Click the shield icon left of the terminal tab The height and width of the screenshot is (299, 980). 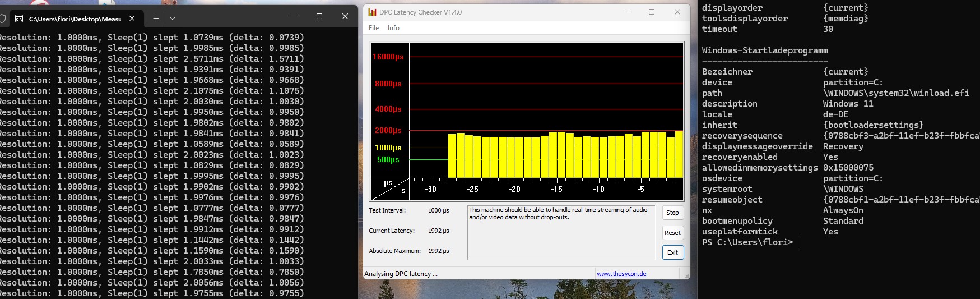coord(2,19)
